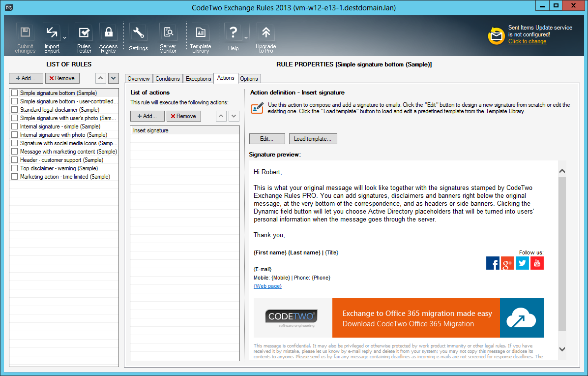Click Remove button in List of actions
The image size is (588, 376).
184,116
